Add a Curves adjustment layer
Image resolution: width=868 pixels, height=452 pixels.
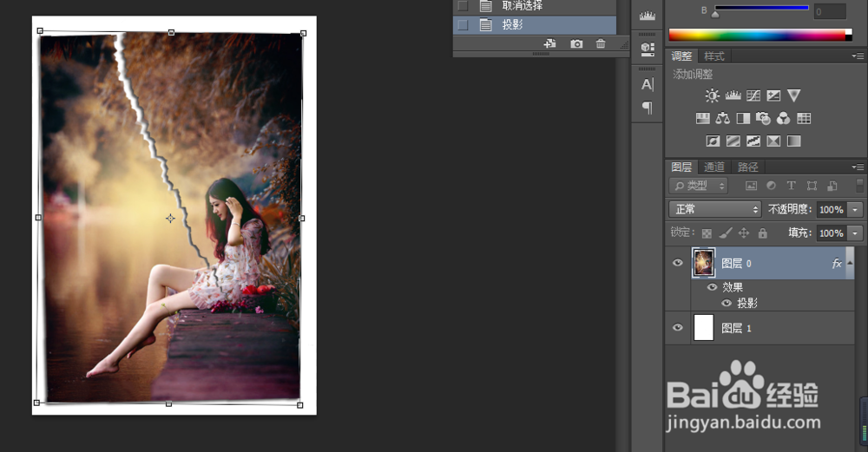(x=753, y=95)
